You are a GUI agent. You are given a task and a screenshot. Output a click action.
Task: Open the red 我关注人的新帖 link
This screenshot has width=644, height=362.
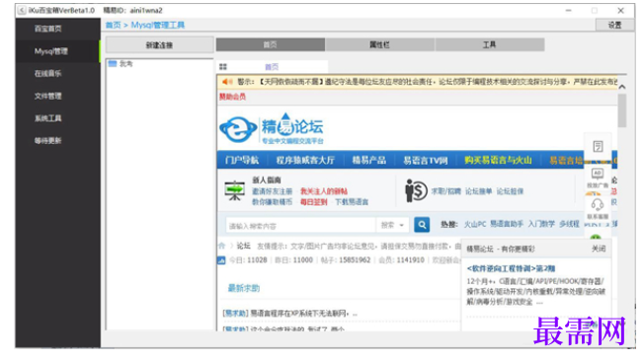click(x=324, y=191)
